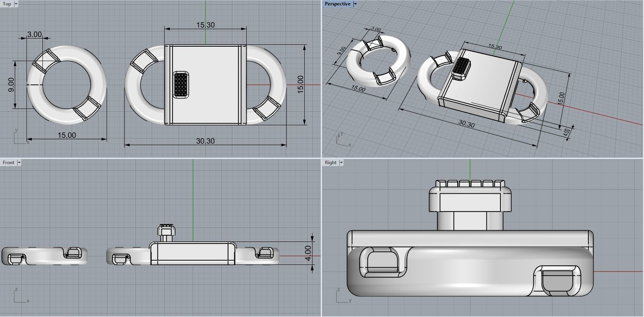Open the Right viewport dropdown arrow

click(341, 163)
